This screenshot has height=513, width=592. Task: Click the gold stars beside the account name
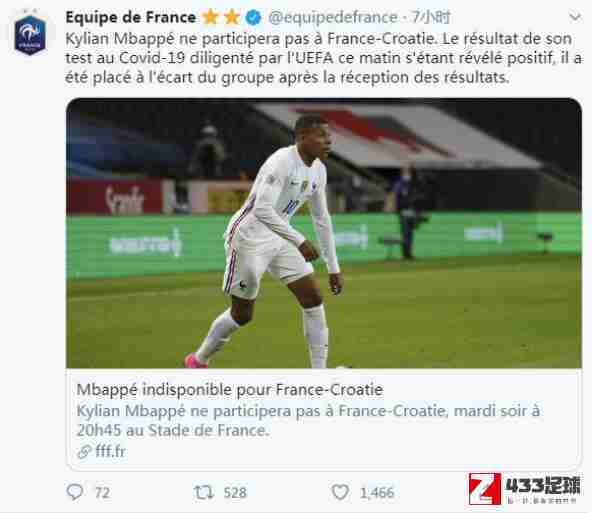221,17
